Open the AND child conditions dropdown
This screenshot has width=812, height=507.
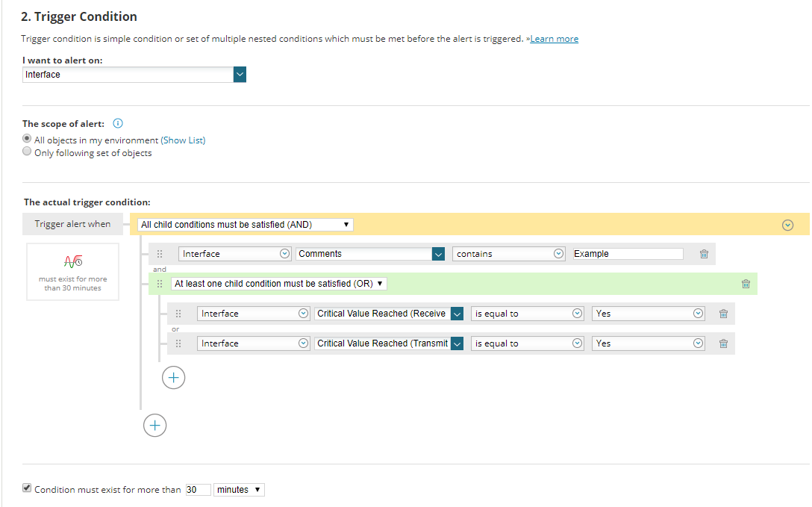(246, 225)
